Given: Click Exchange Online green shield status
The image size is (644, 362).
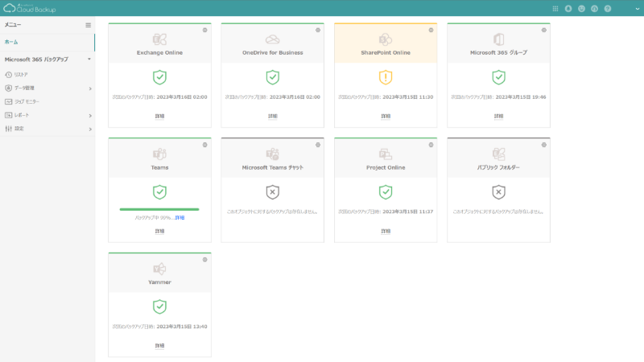Looking at the screenshot, I should click(x=159, y=77).
